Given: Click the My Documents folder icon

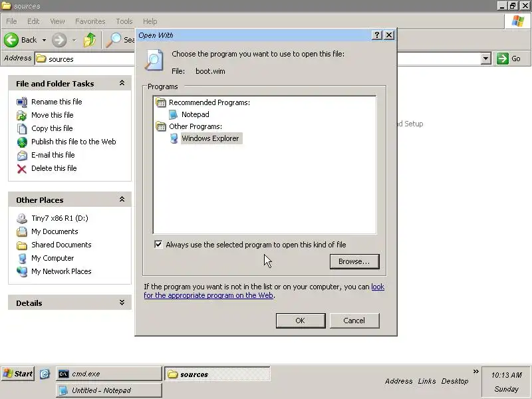Looking at the screenshot, I should [22, 231].
